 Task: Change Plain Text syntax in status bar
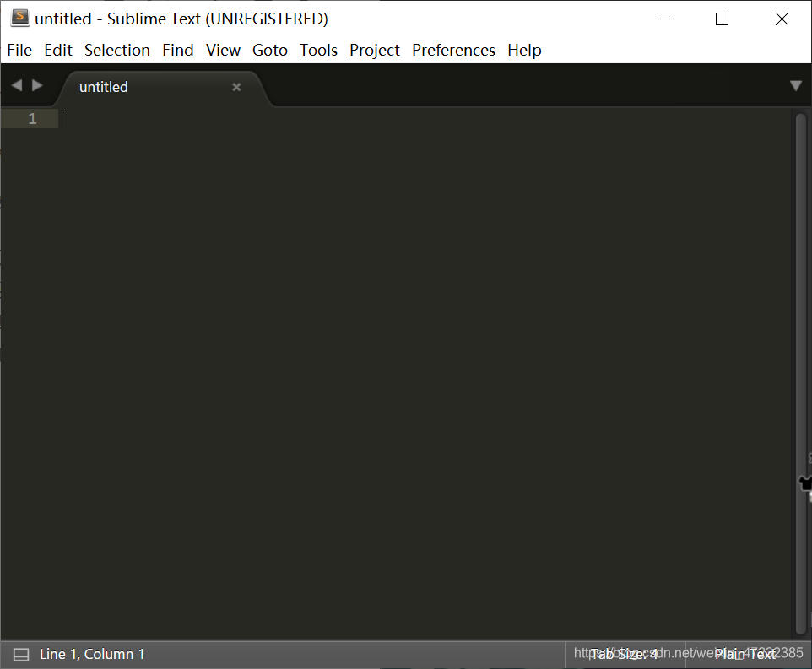(x=745, y=655)
